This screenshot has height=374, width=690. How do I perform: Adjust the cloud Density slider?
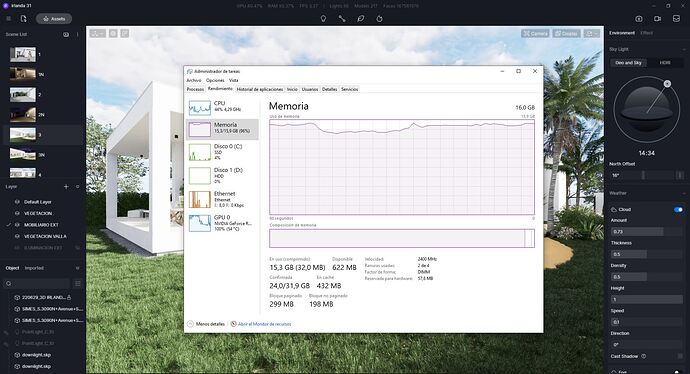(646, 277)
